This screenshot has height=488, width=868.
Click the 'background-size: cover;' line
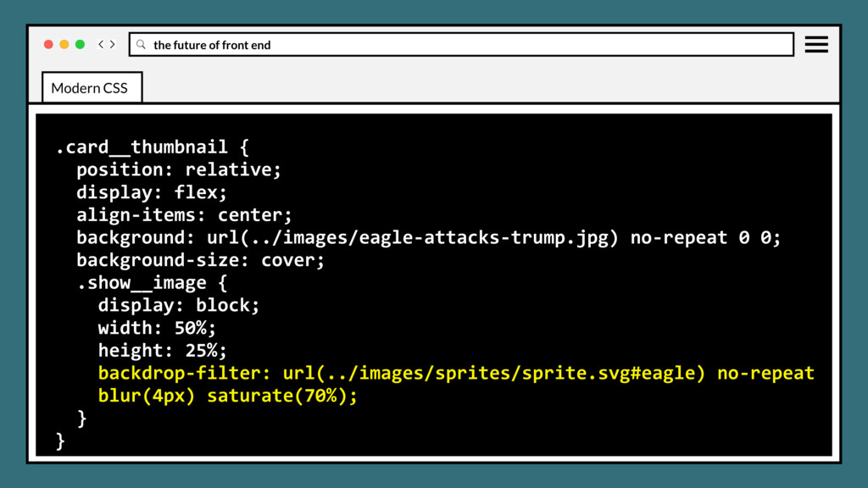[x=200, y=260]
